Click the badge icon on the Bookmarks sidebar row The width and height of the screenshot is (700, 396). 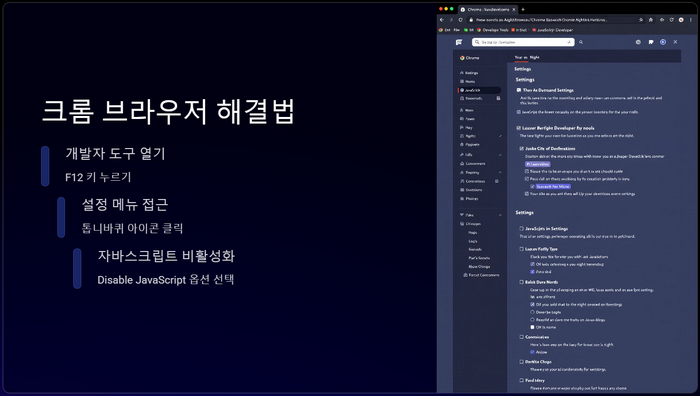point(498,98)
